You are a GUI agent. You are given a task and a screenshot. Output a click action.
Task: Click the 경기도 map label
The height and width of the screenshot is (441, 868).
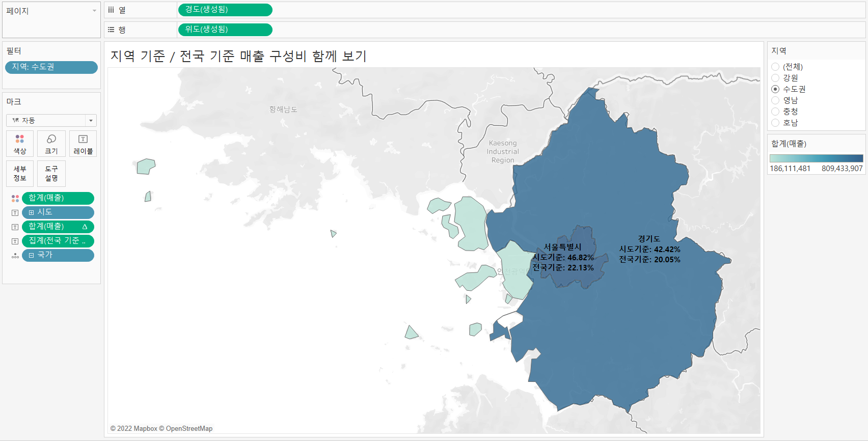click(x=649, y=239)
